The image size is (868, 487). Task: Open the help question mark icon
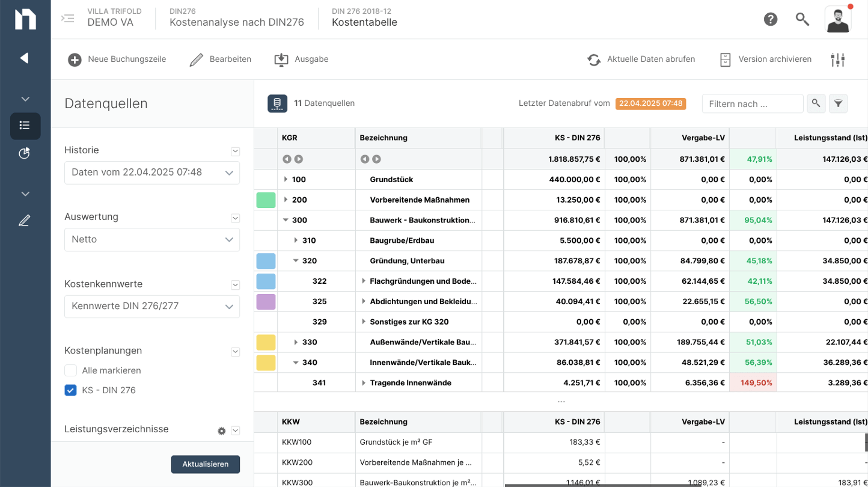[x=771, y=19]
